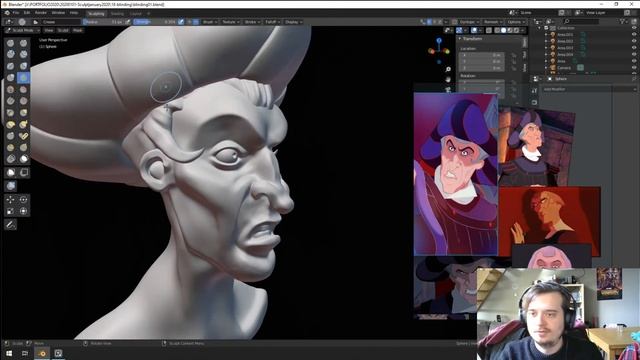
Task: Select the Elastic Deform brush
Action: coord(11,124)
